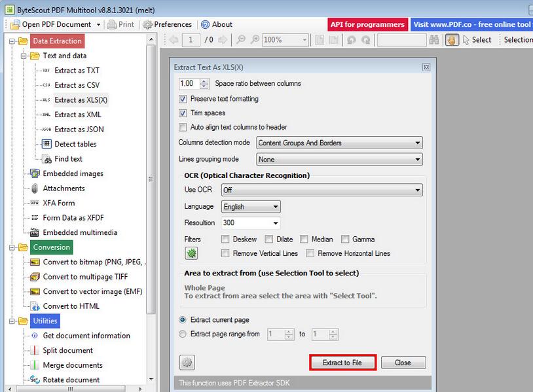
Task: Toggle the Trim spaces checkbox
Action: coord(183,113)
